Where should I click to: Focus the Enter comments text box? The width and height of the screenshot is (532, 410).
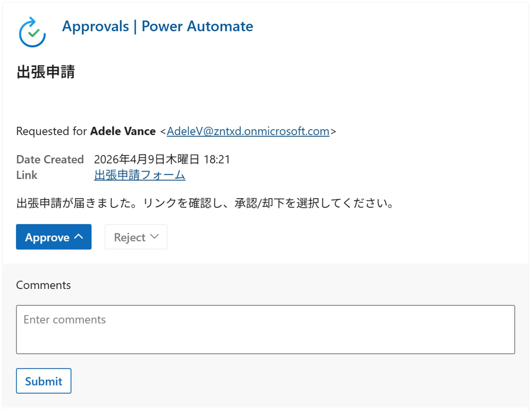pos(266,329)
